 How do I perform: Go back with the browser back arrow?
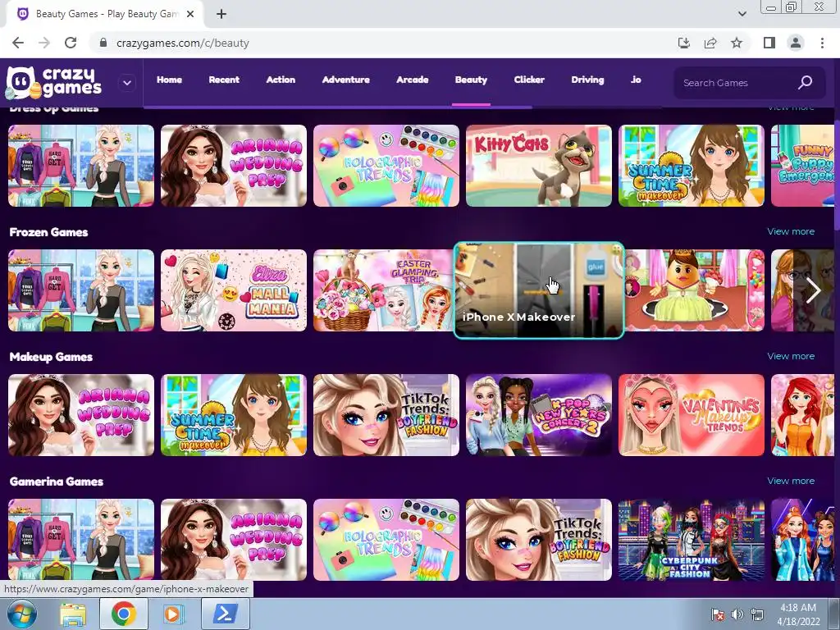point(18,43)
